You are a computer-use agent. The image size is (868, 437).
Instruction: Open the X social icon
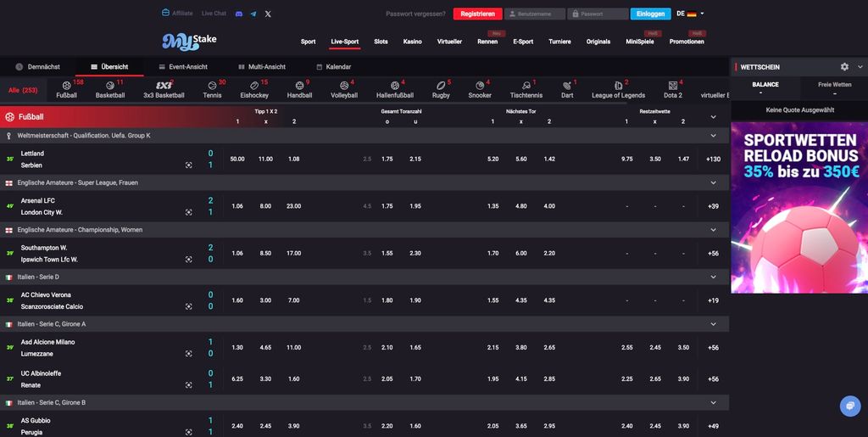268,14
